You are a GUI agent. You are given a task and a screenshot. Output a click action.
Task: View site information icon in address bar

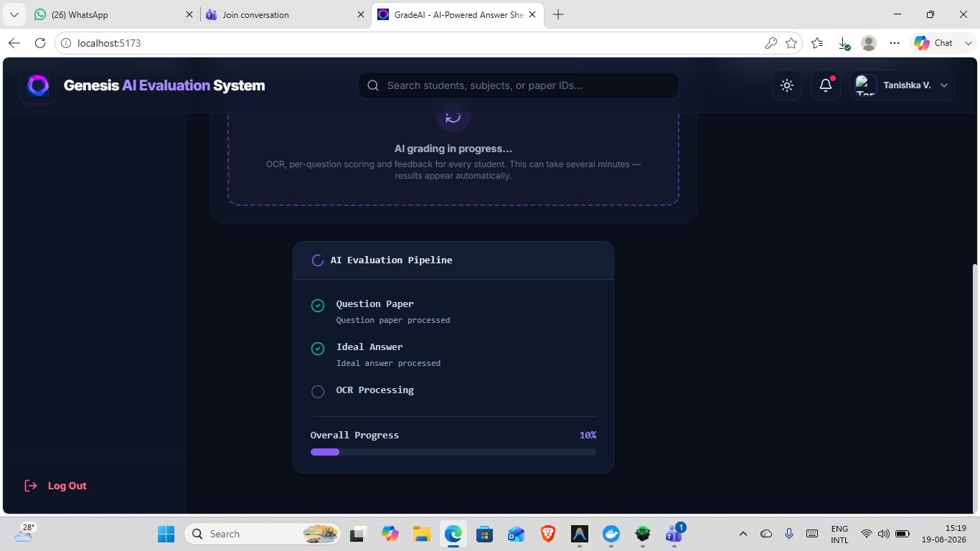click(x=66, y=43)
